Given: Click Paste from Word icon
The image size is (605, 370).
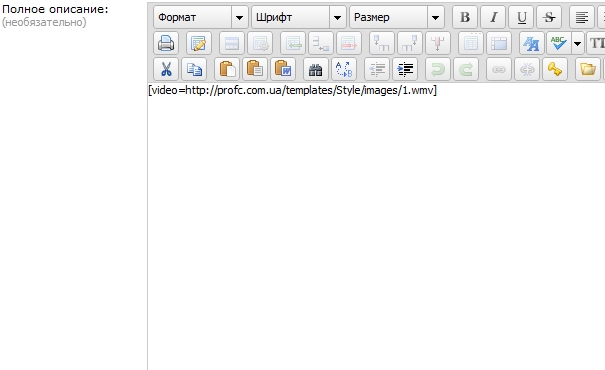Looking at the screenshot, I should [283, 69].
